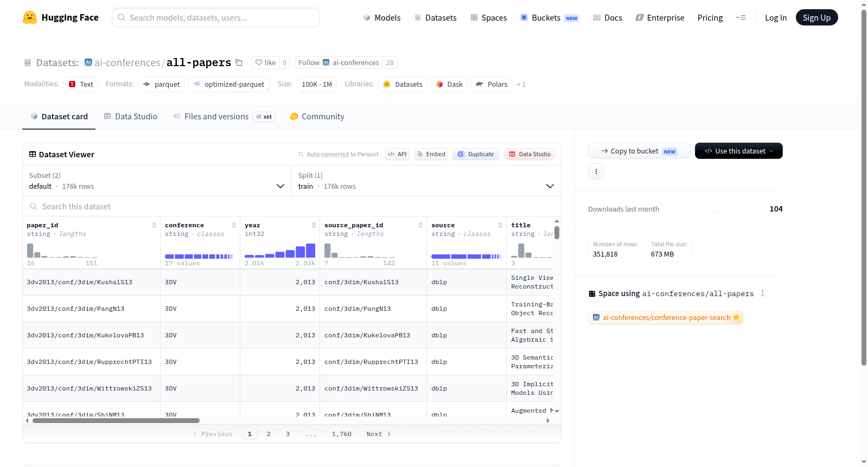Image resolution: width=868 pixels, height=467 pixels.
Task: Switch to the Community tab
Action: (x=317, y=116)
